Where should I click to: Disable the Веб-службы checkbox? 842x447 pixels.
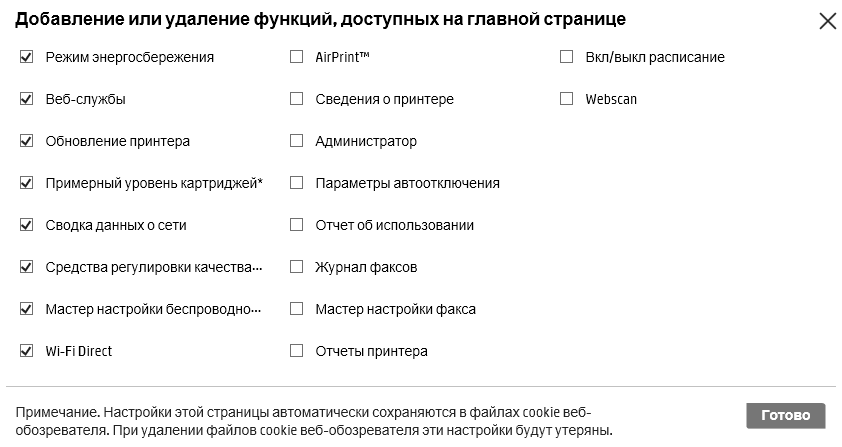coord(27,99)
